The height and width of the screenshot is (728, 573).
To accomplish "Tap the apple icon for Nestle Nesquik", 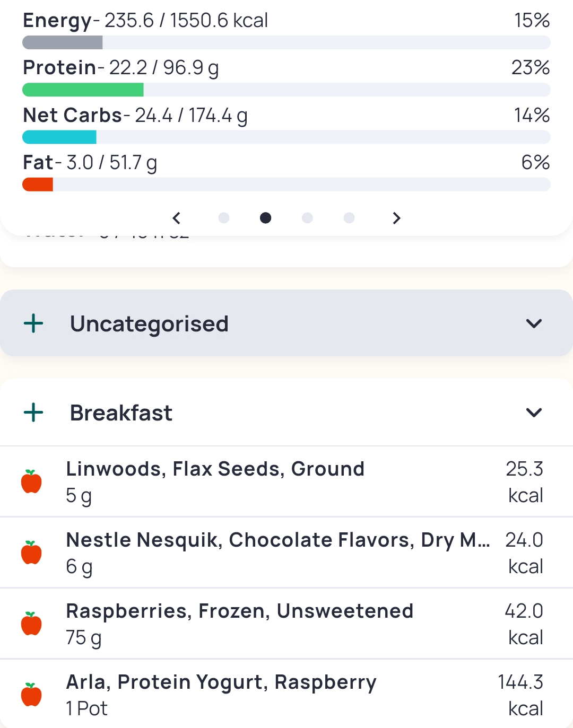I will (31, 552).
